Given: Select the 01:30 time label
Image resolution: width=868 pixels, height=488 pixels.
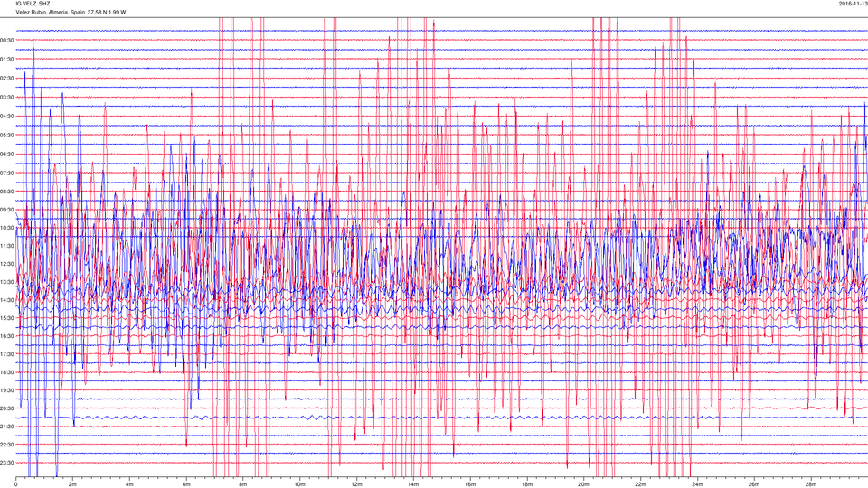Looking at the screenshot, I should [6, 60].
